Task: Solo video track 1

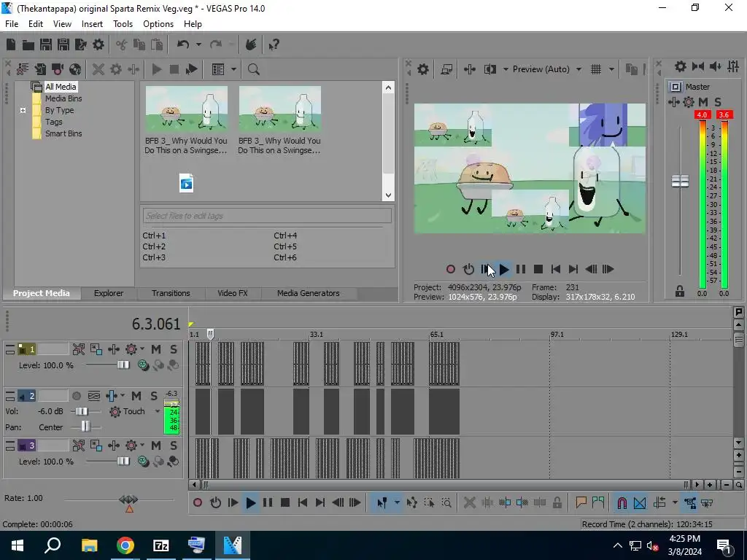Action: (174, 349)
